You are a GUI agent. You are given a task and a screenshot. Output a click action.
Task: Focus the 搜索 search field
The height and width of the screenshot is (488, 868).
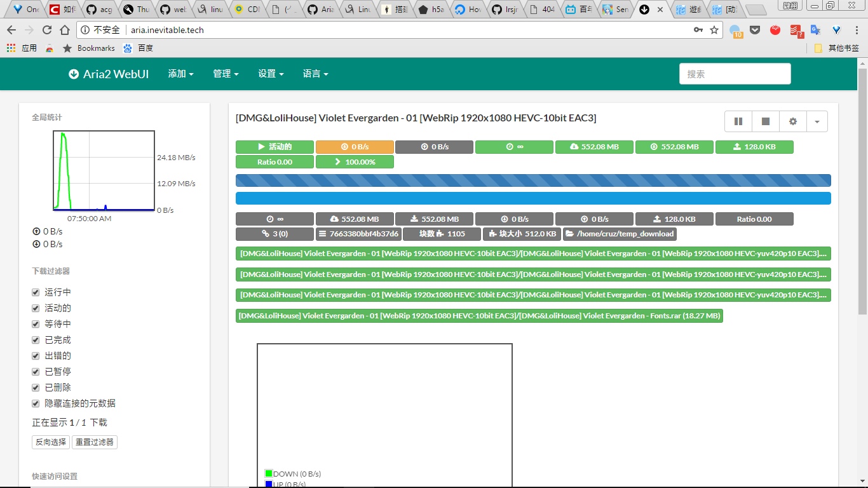pyautogui.click(x=735, y=74)
